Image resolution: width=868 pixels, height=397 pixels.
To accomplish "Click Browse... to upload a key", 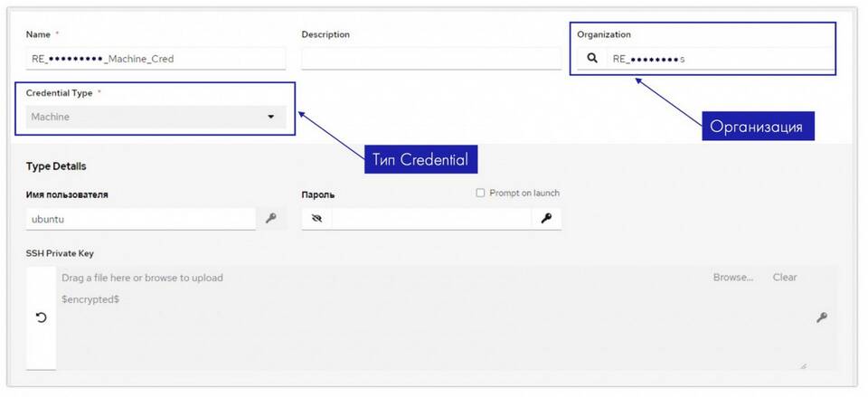I will 733,278.
